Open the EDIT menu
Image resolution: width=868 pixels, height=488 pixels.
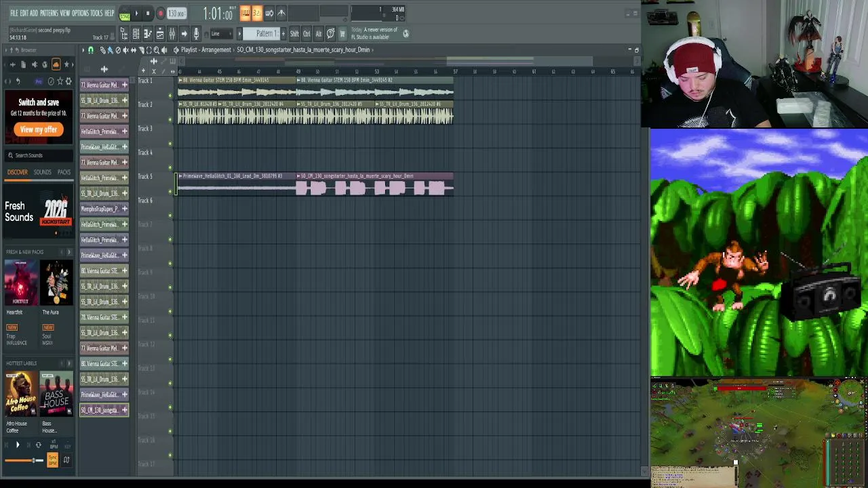coord(24,13)
